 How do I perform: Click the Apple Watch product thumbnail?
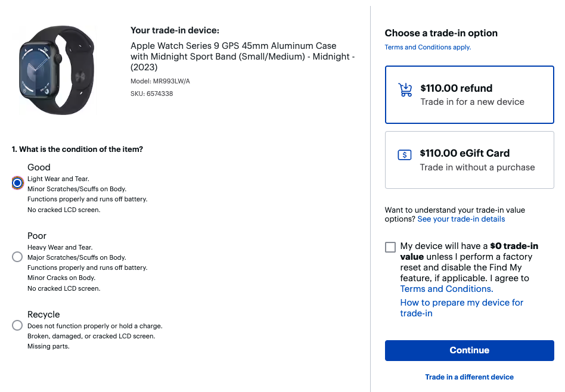[x=57, y=70]
